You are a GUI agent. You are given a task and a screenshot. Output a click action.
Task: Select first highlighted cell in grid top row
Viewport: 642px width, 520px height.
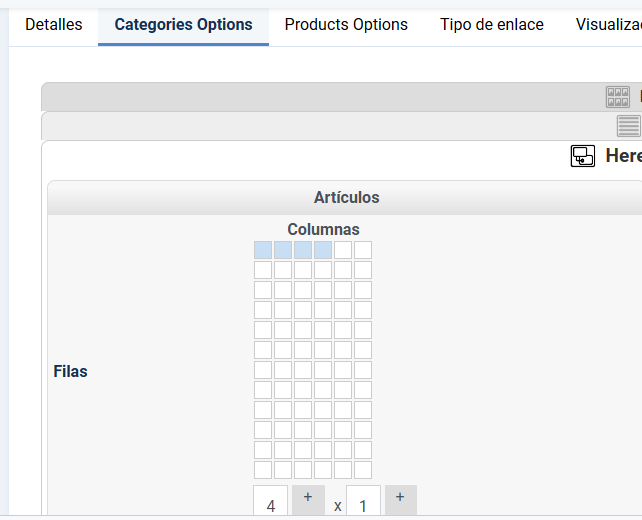point(263,250)
